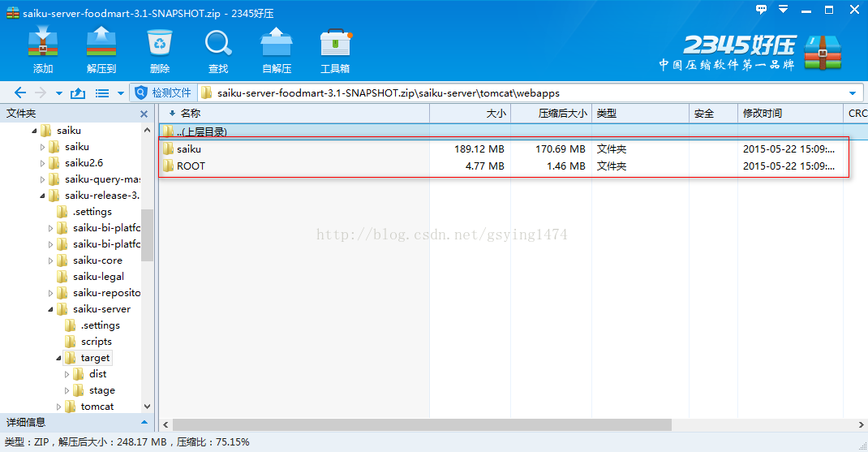Viewport: 868px width, 452px height.
Task: Select stage folder in tree
Action: (102, 390)
